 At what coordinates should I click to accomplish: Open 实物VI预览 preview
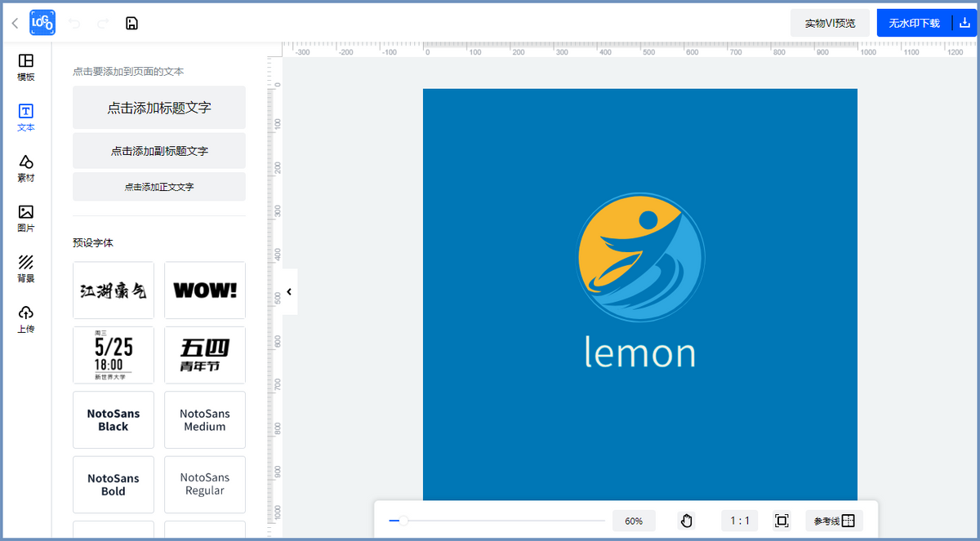click(x=830, y=23)
